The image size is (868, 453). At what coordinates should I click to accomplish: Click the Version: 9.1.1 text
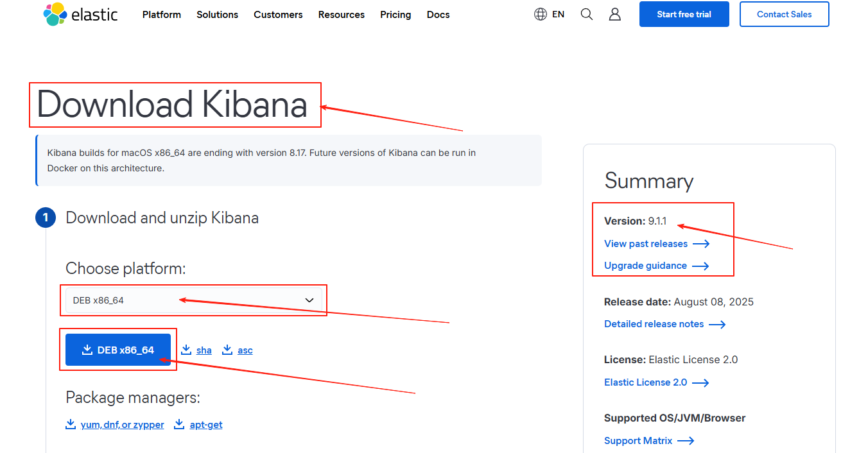(x=636, y=221)
